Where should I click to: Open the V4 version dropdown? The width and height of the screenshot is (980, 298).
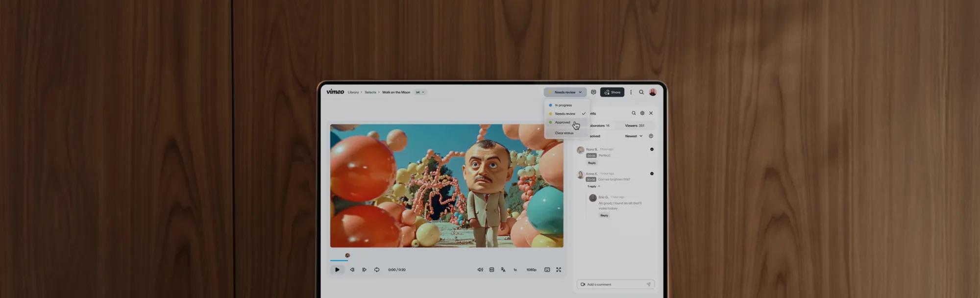(420, 92)
